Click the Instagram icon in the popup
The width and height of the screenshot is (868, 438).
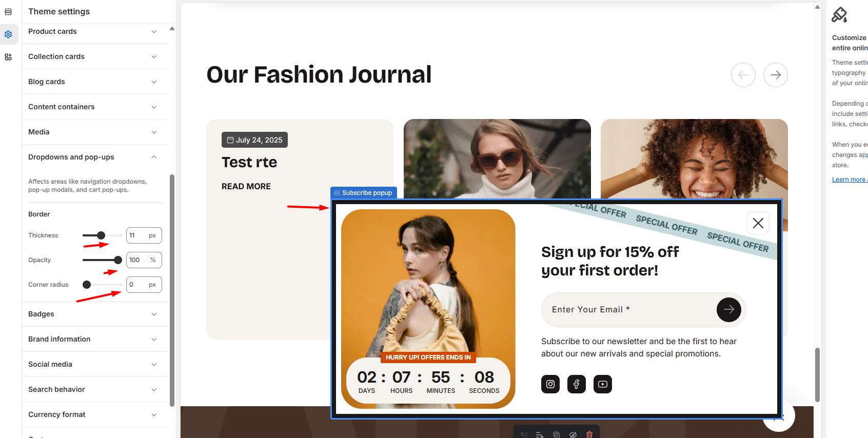(550, 384)
